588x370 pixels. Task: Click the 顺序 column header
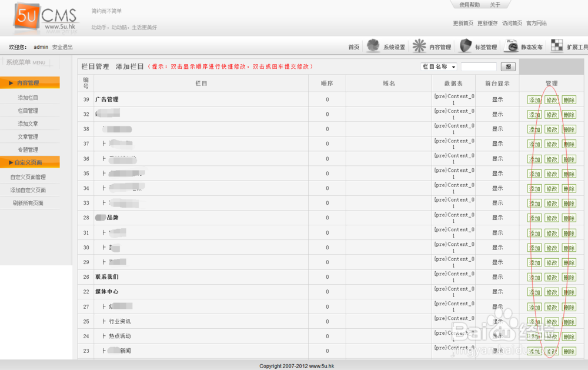(x=327, y=84)
